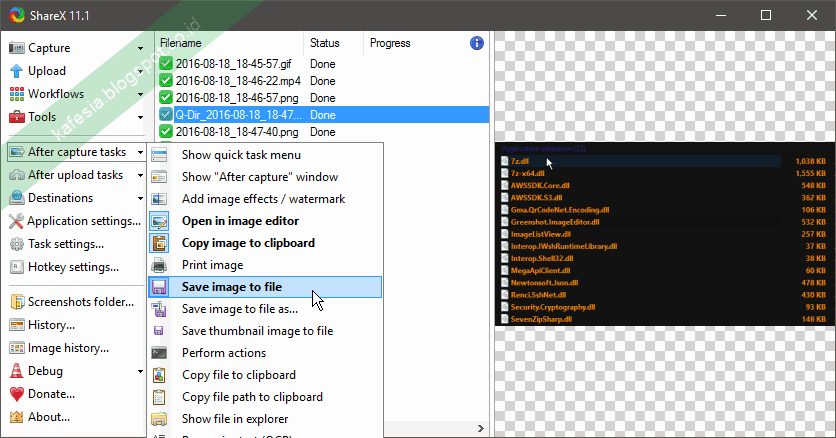Viewport: 836px width, 438px height.
Task: Choose Copy file path to clipboard
Action: (x=265, y=397)
